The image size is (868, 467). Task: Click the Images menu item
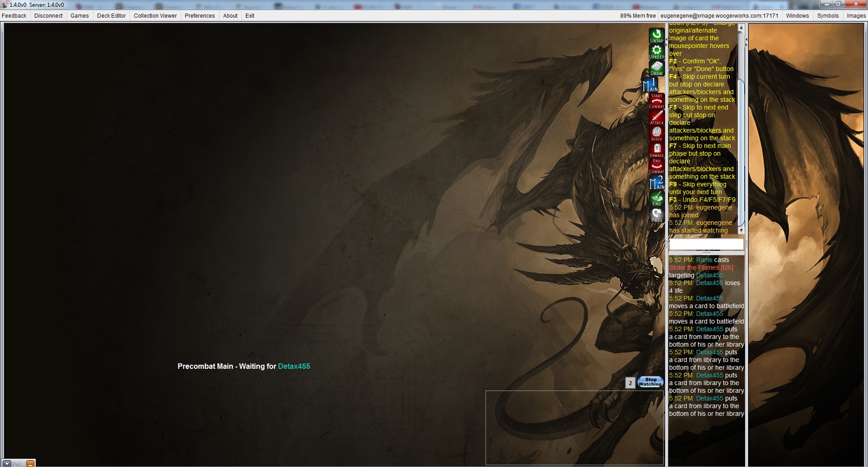(x=856, y=16)
